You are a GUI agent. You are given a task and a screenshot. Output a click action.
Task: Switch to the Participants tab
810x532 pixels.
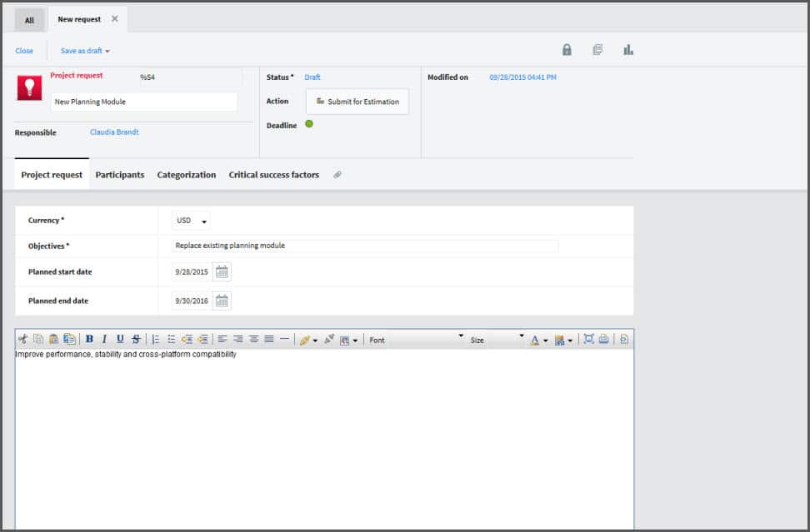click(x=119, y=175)
